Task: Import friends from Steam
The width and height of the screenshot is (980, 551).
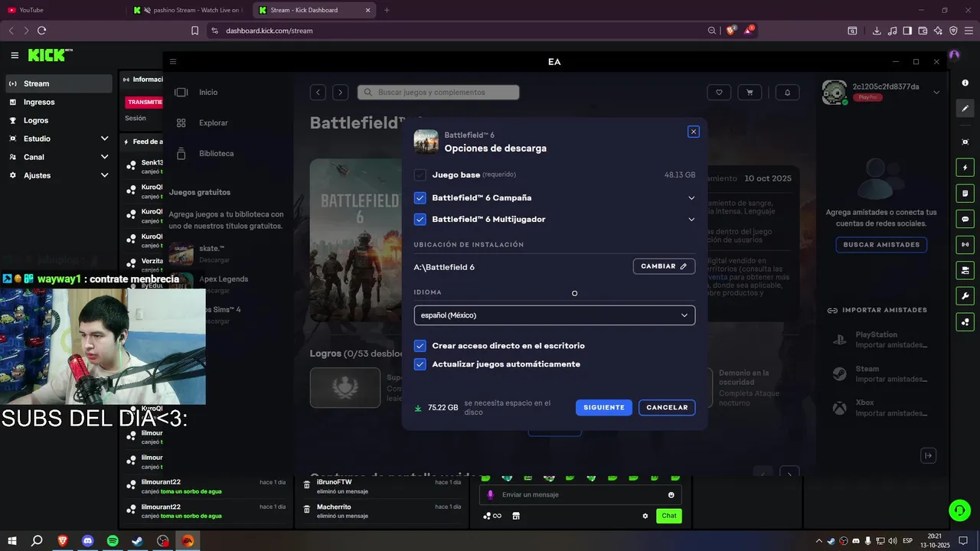Action: point(881,373)
